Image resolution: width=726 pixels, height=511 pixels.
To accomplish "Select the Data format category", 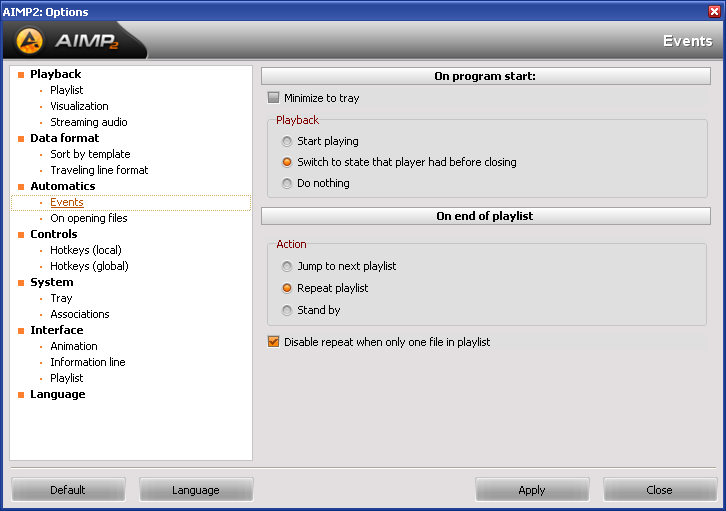I will click(x=64, y=138).
